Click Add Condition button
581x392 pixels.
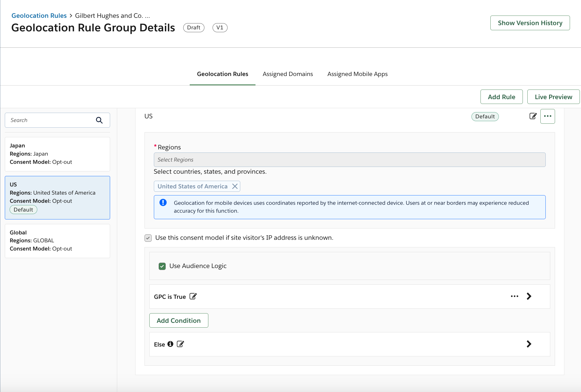coord(178,321)
